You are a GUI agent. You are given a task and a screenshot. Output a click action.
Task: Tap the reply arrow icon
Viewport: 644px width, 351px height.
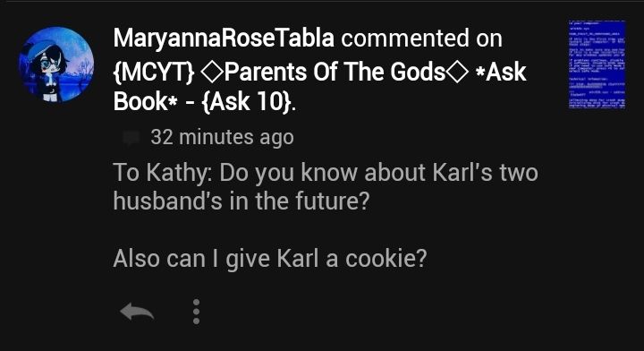(x=137, y=312)
